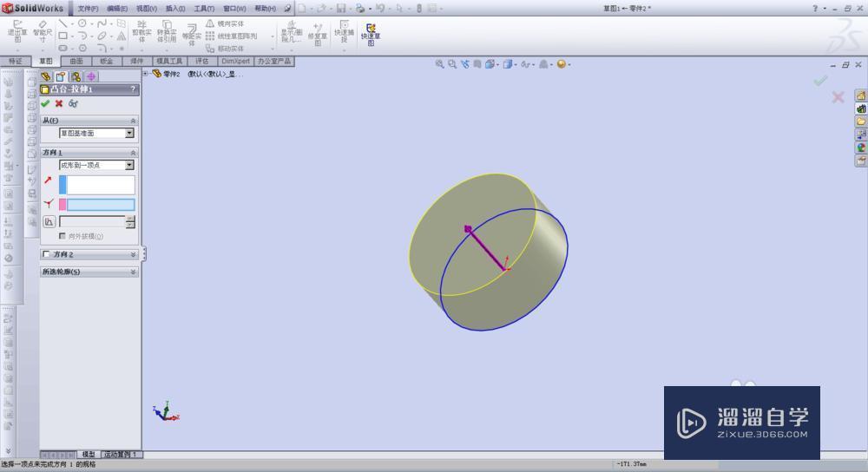Click the reverse direction red arrow icon
The width and height of the screenshot is (868, 472).
click(x=48, y=180)
